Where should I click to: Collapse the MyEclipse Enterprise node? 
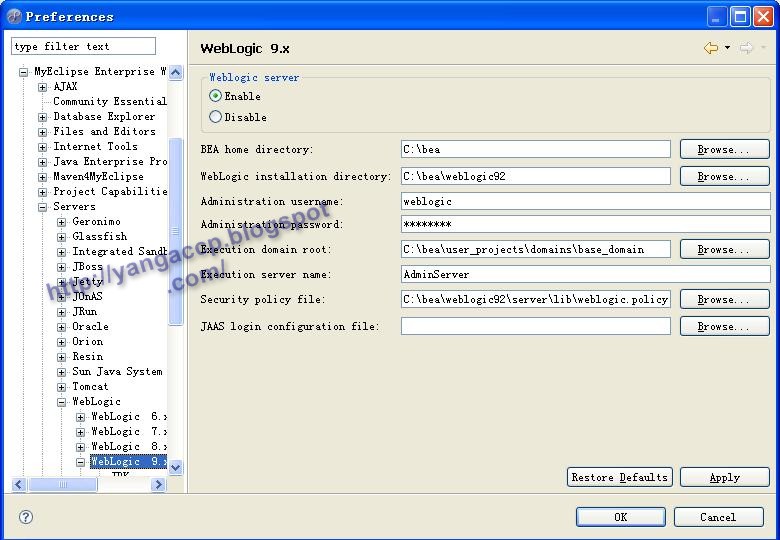[23, 72]
